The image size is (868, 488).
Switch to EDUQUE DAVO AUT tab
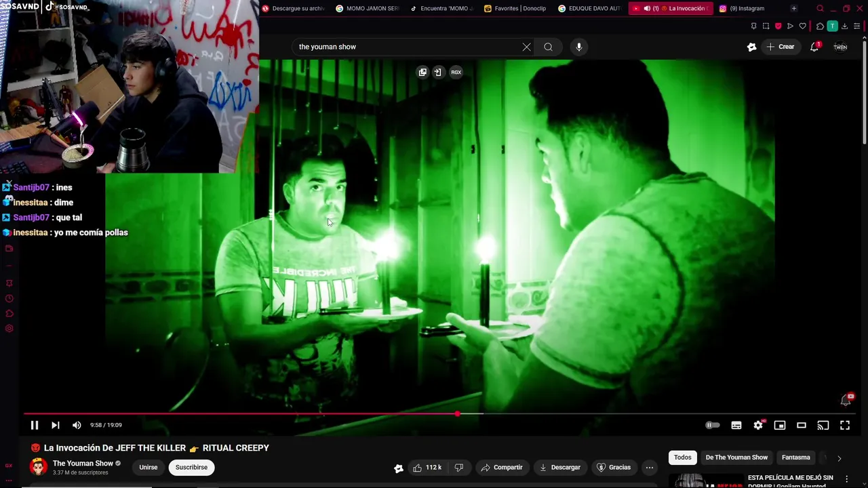pyautogui.click(x=589, y=8)
